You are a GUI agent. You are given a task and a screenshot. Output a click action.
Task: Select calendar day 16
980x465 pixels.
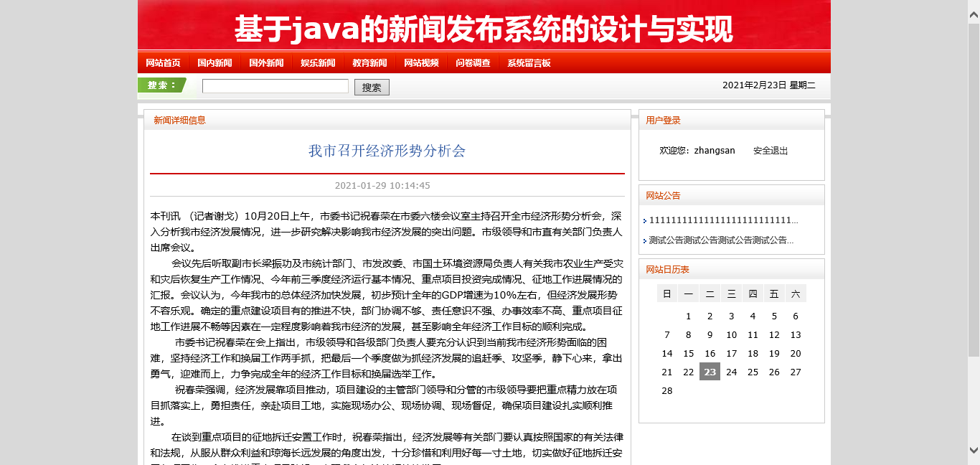click(710, 354)
